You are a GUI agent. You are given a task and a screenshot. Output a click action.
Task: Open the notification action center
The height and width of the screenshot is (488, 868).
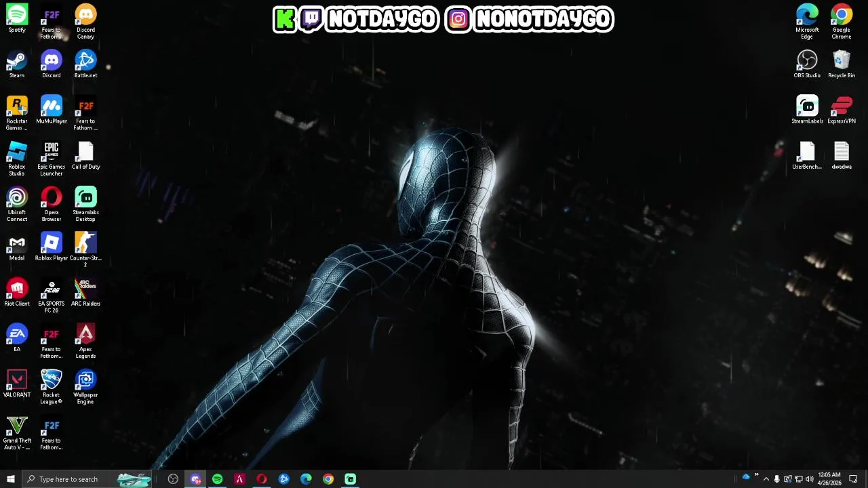(x=853, y=479)
